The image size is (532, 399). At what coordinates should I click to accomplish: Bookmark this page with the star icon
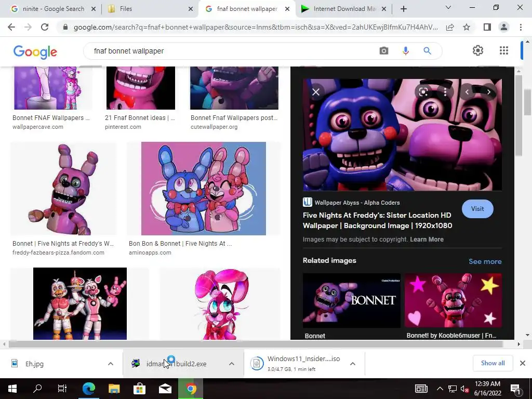[x=467, y=27]
